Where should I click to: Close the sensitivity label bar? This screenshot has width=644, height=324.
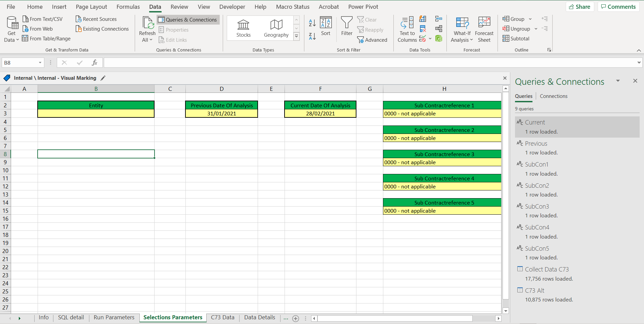pos(505,78)
